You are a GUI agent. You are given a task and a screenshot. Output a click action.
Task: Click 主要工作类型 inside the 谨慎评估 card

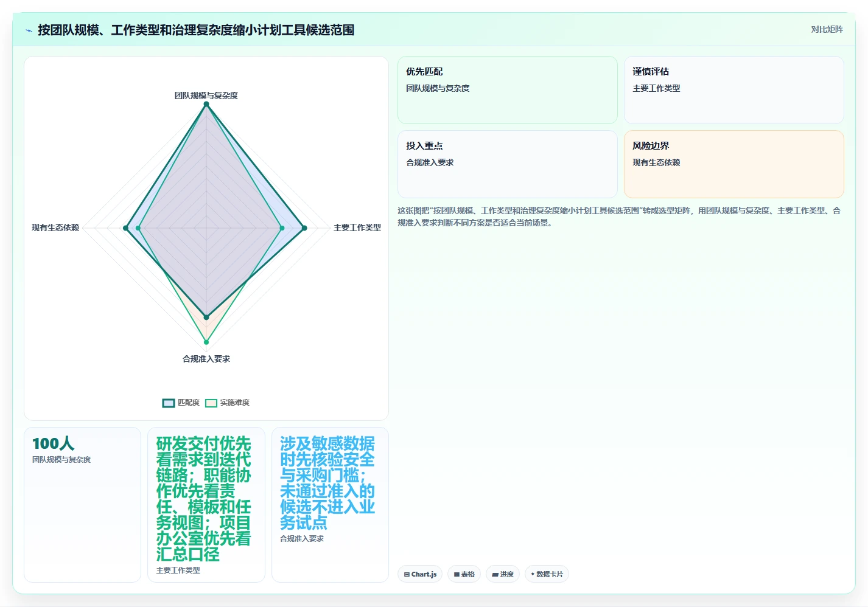(x=656, y=88)
